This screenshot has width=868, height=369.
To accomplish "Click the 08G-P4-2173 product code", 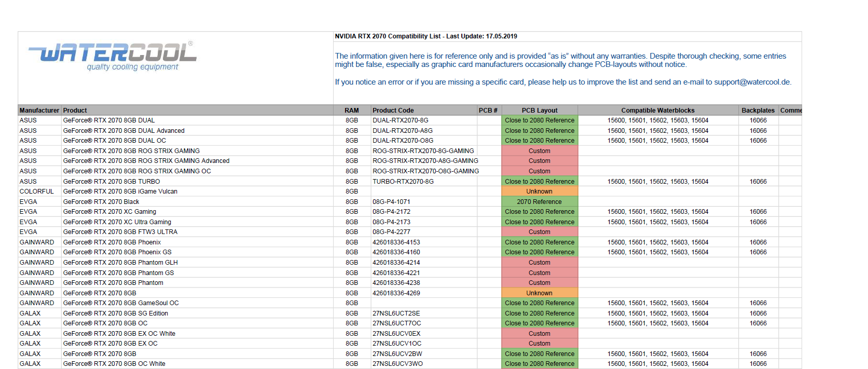I will (391, 222).
